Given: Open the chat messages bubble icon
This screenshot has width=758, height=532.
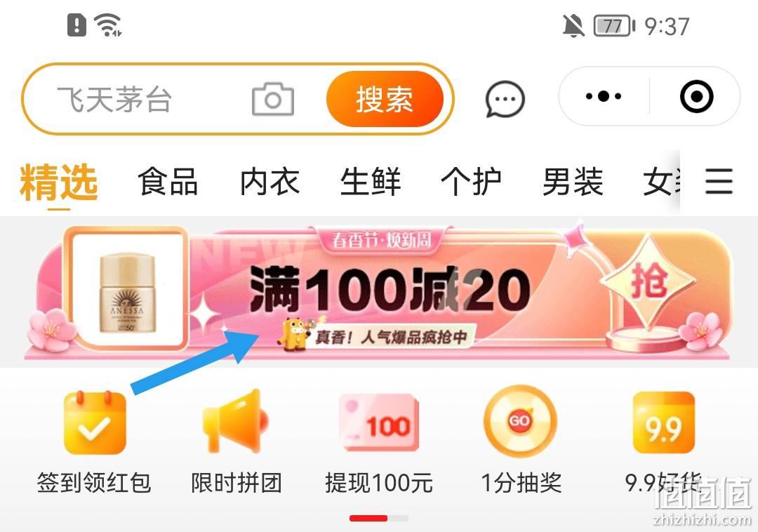Looking at the screenshot, I should click(x=505, y=98).
